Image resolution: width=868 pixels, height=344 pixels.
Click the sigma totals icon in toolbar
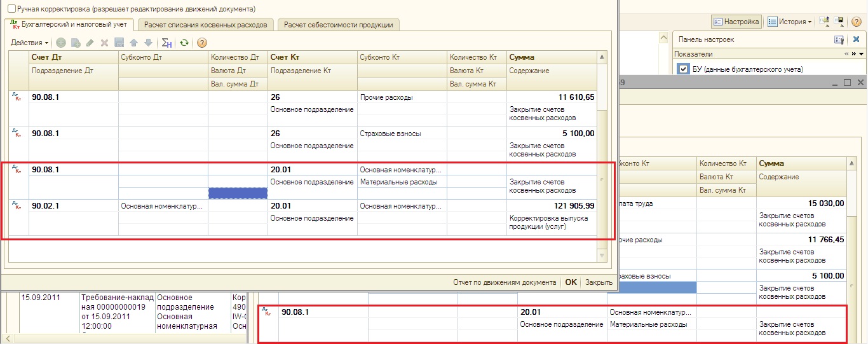[x=166, y=43]
